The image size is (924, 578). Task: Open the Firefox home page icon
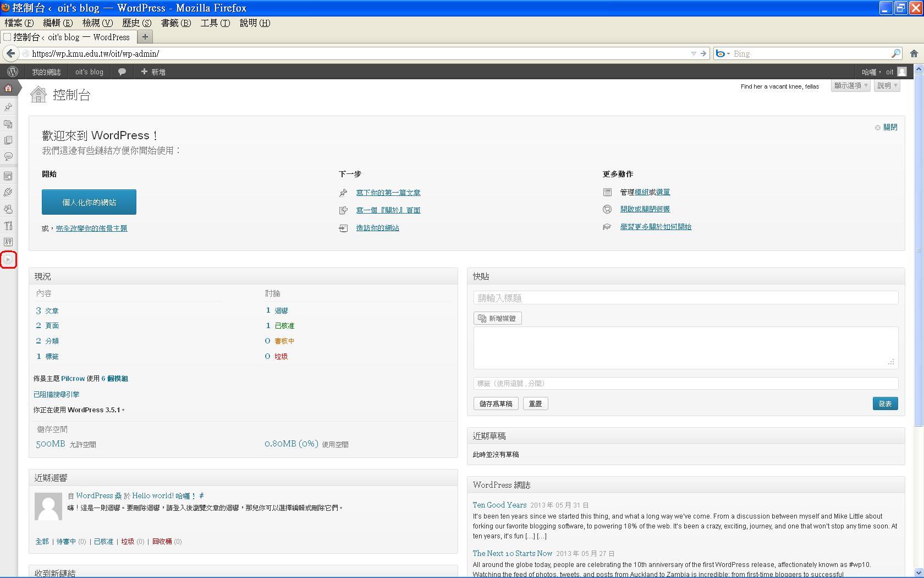(x=914, y=53)
